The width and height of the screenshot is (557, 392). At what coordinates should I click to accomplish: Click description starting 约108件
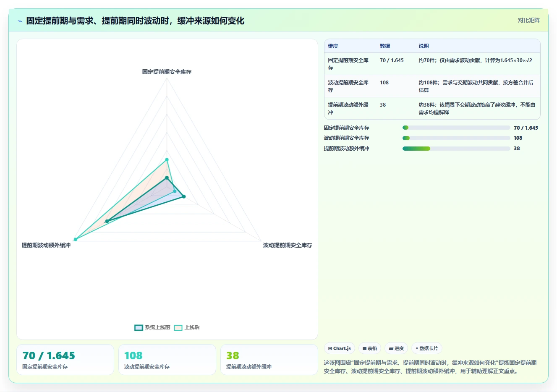(x=476, y=86)
